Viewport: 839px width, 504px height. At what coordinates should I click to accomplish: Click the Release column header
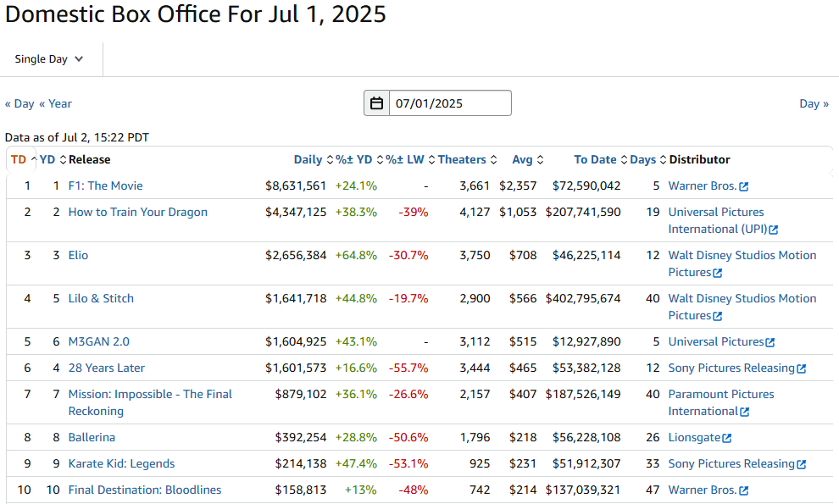click(x=89, y=159)
